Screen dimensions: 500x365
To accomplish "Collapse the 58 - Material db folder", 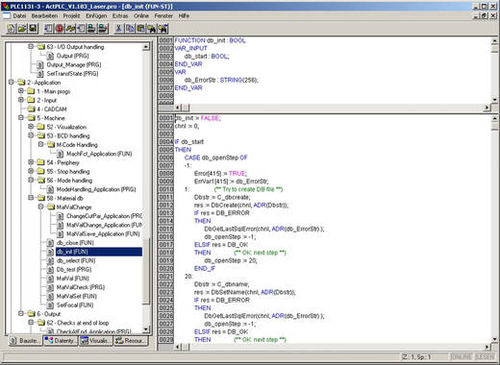I will (31, 198).
